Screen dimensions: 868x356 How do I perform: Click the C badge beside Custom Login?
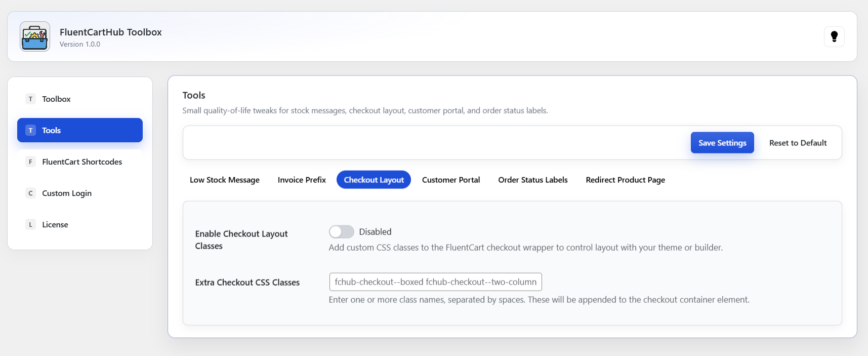pyautogui.click(x=30, y=193)
